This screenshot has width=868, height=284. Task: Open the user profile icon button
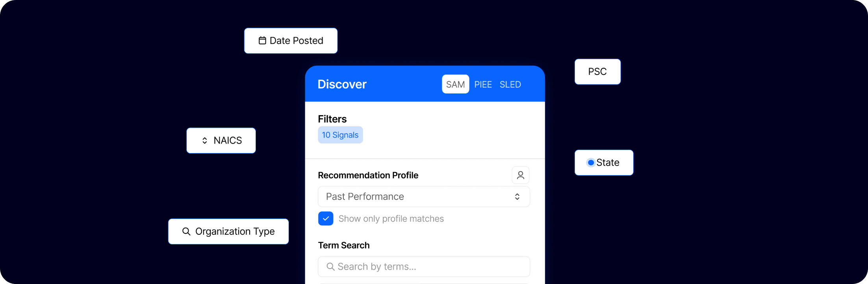click(x=520, y=175)
